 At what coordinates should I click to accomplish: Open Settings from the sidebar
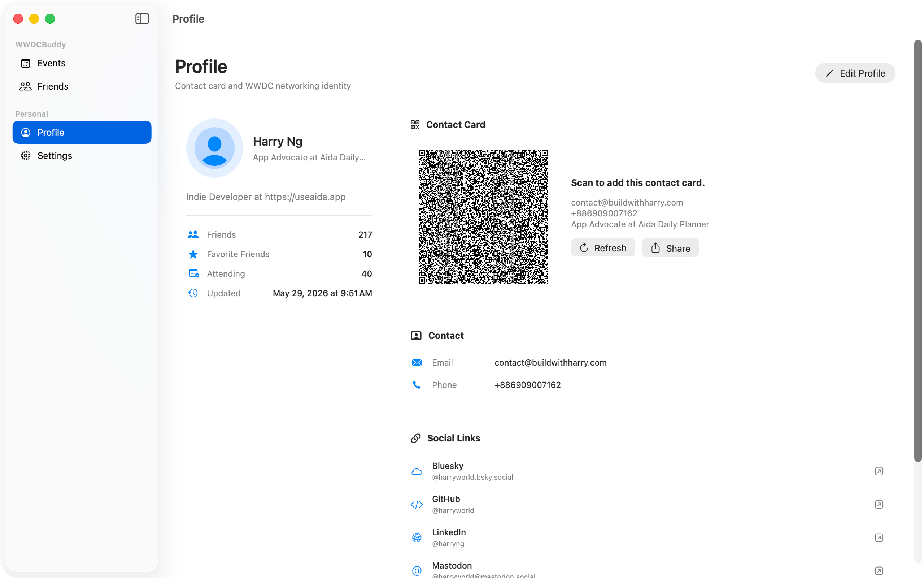pyautogui.click(x=82, y=156)
